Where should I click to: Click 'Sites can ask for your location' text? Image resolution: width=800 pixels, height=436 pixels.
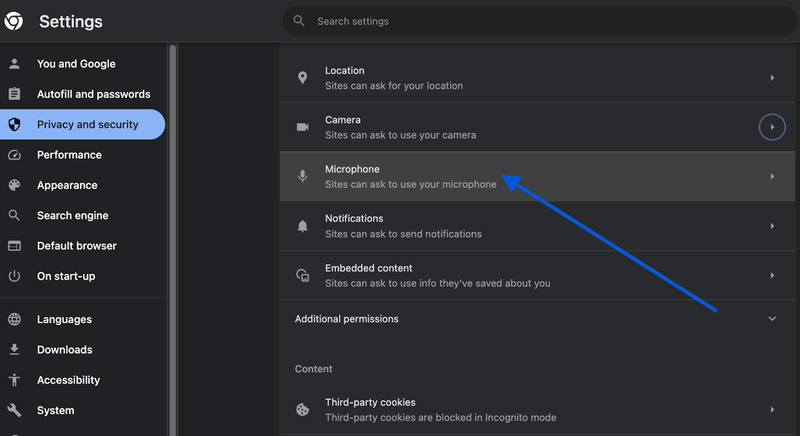[x=394, y=86]
